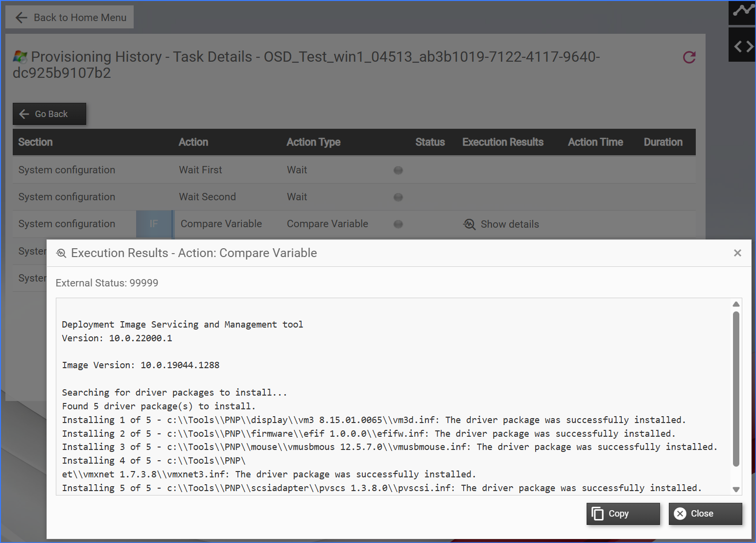Click the scrollbar down arrow in output
756x543 pixels.
[x=735, y=489]
